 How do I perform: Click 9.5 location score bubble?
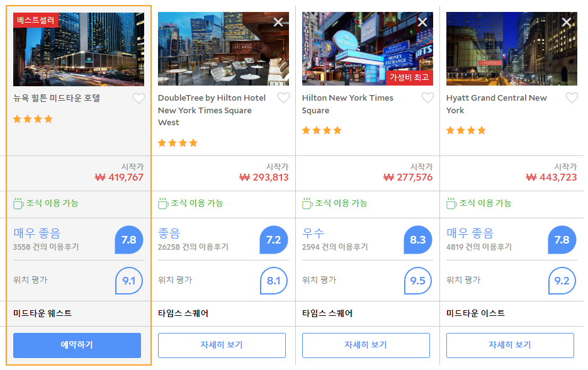tap(418, 281)
